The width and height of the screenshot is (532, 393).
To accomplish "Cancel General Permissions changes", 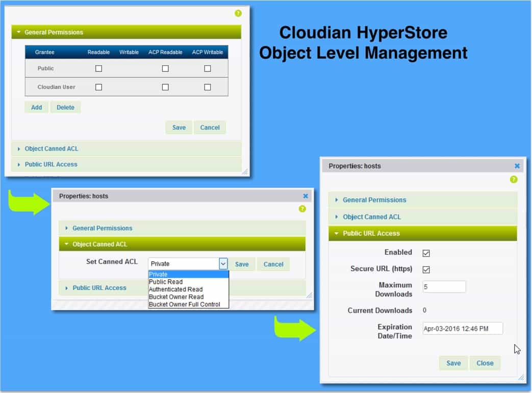I will coord(210,128).
